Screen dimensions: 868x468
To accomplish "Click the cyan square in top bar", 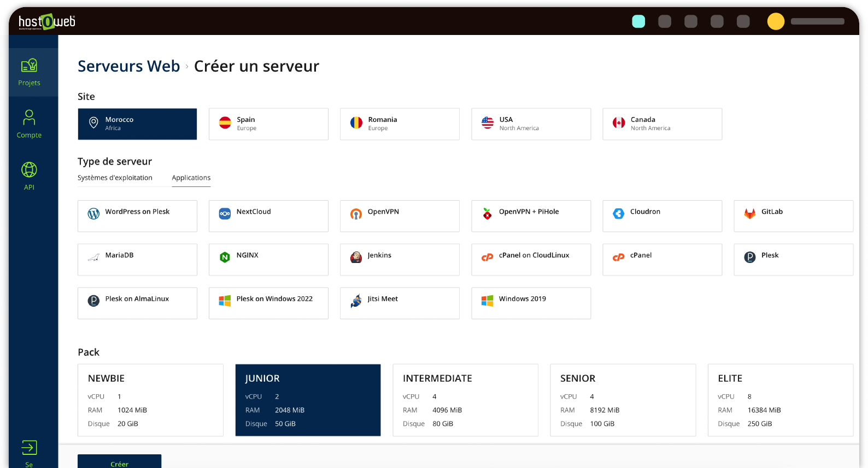I will pyautogui.click(x=638, y=21).
